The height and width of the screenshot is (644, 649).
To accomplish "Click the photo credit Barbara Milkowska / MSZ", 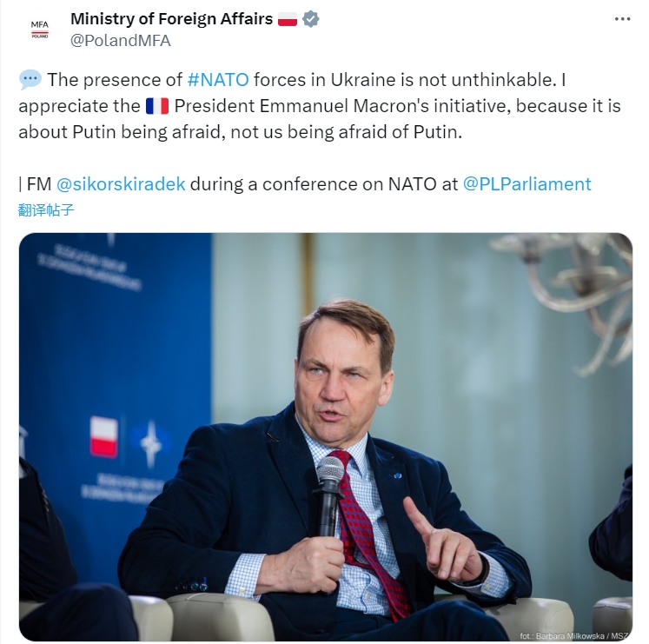I will [575, 635].
